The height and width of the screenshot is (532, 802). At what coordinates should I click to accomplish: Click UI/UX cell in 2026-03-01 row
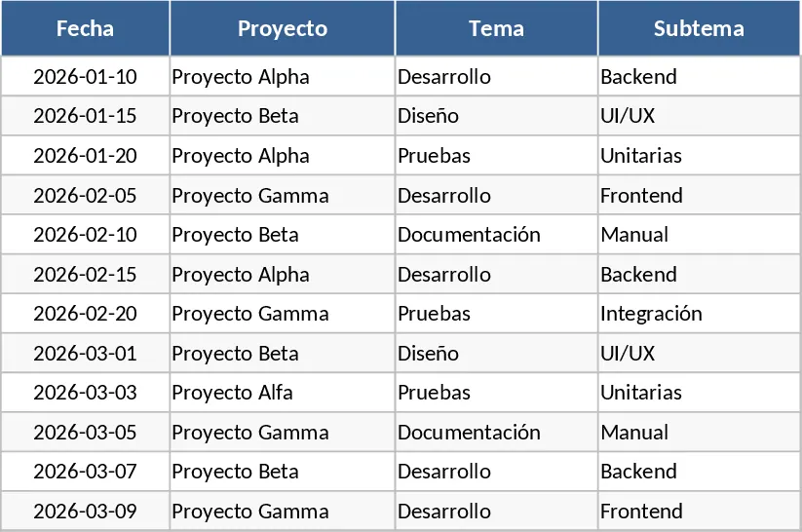(700, 353)
